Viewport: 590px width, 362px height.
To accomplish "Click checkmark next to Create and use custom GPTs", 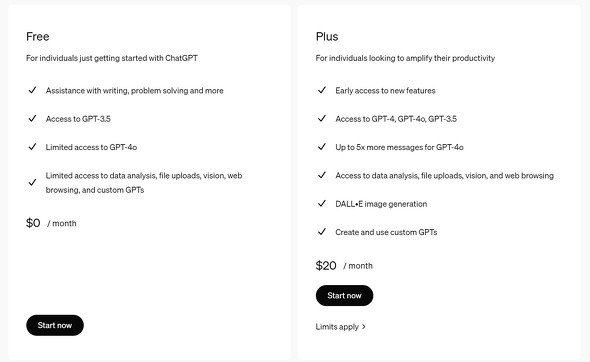I will (x=322, y=232).
